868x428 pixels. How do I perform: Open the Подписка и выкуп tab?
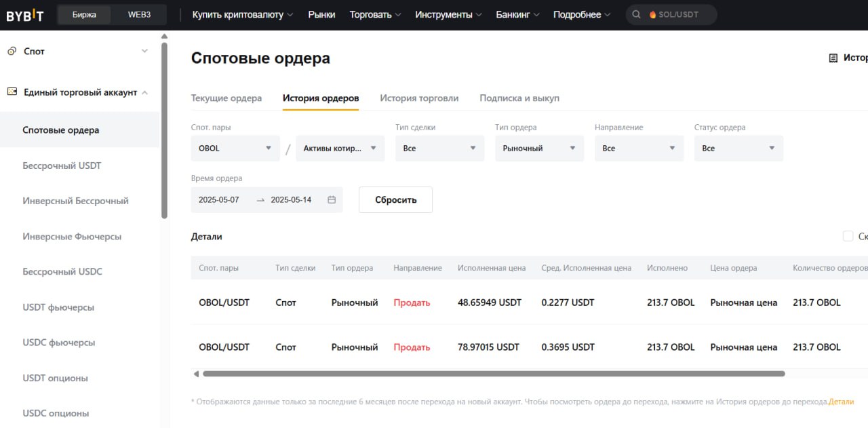pos(519,98)
